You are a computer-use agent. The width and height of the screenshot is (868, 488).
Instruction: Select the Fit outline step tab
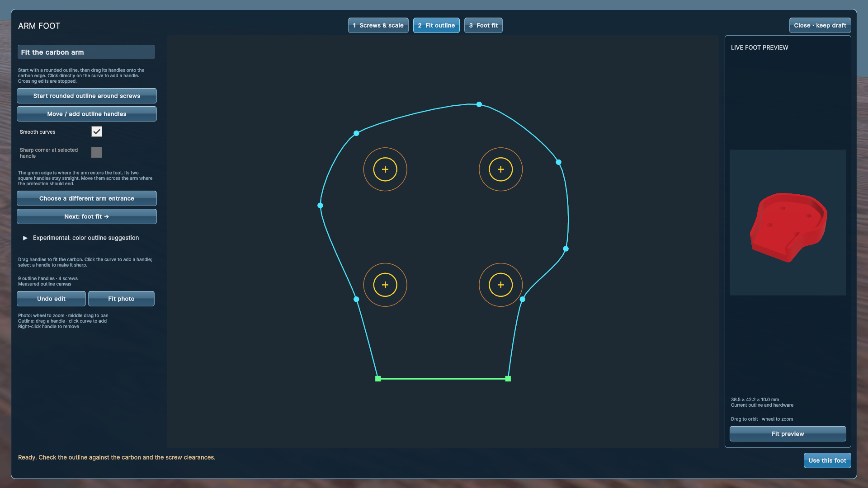click(x=436, y=25)
